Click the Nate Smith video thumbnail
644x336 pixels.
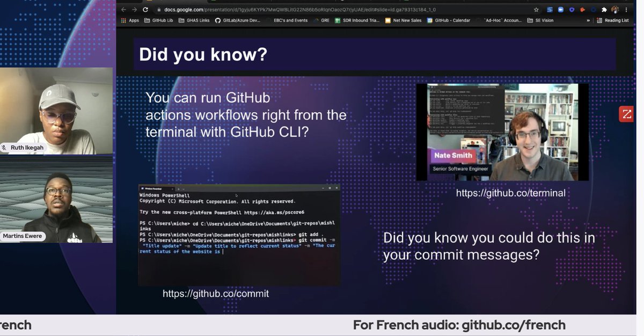(502, 132)
